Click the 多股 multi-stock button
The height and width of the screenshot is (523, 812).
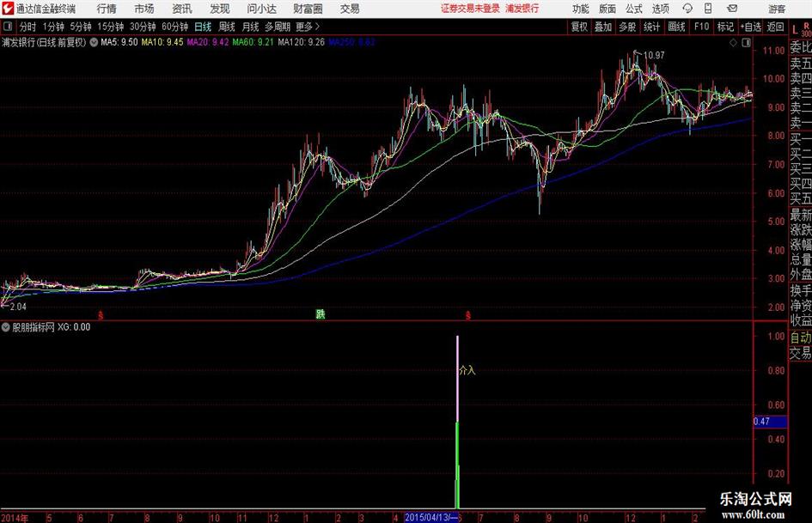[627, 27]
